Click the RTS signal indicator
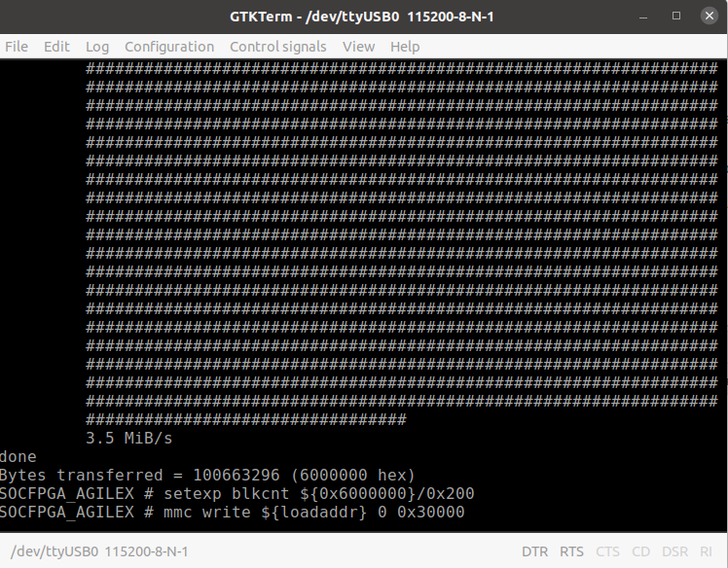The image size is (728, 568). (x=572, y=551)
